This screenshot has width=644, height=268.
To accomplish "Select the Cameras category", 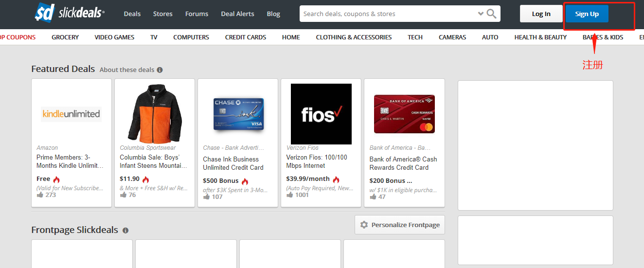I will (x=452, y=37).
